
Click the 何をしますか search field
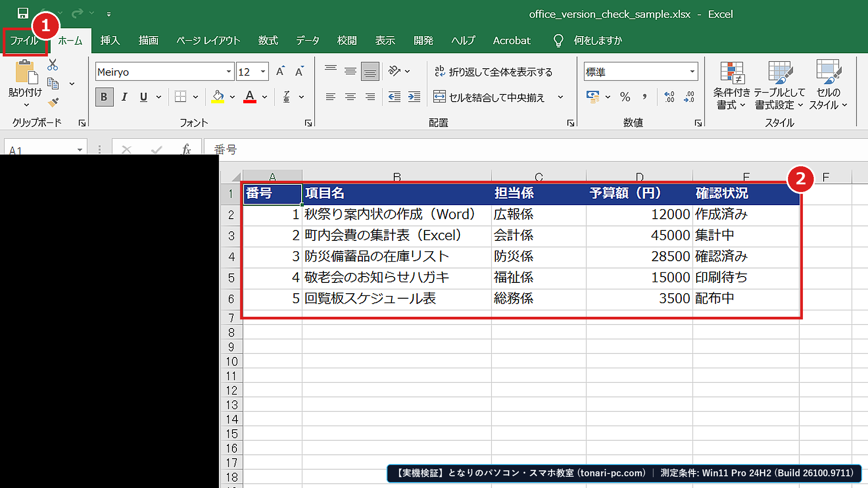click(598, 41)
